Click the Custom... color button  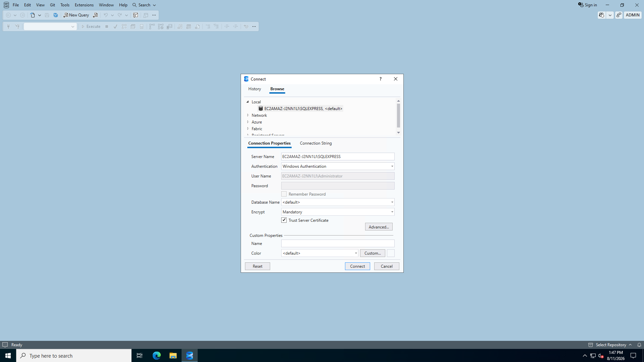pyautogui.click(x=373, y=253)
